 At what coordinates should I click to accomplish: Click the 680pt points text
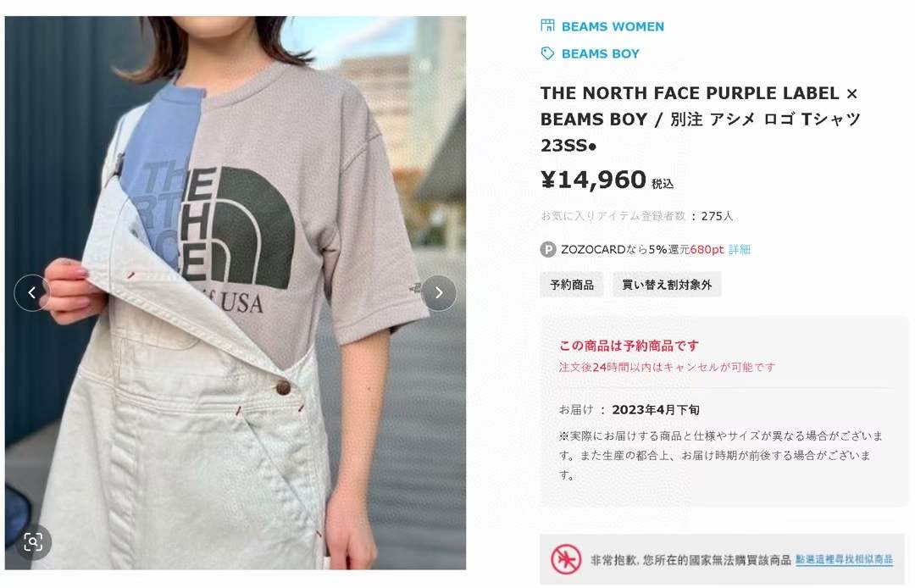[x=707, y=250]
